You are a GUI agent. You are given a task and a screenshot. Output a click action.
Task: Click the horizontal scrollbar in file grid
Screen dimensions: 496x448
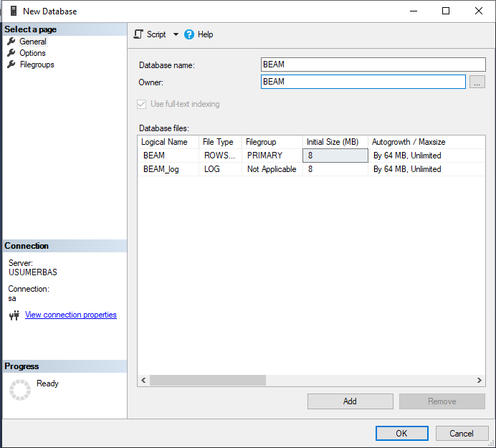(x=208, y=381)
